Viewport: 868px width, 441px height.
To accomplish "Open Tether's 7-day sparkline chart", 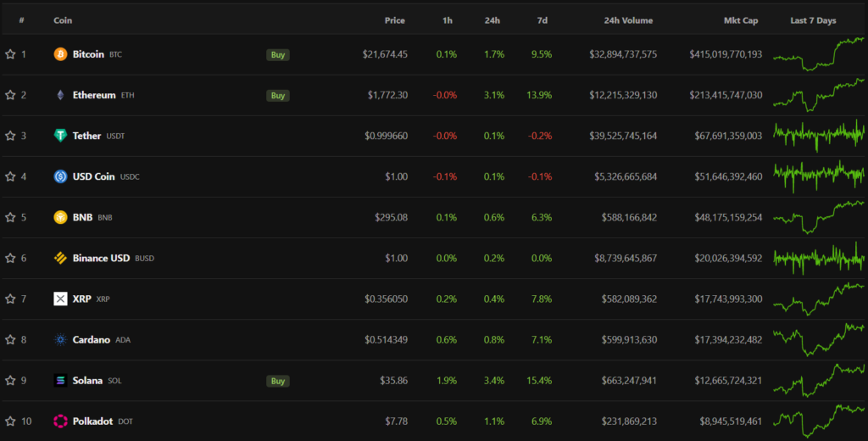I will (x=819, y=136).
